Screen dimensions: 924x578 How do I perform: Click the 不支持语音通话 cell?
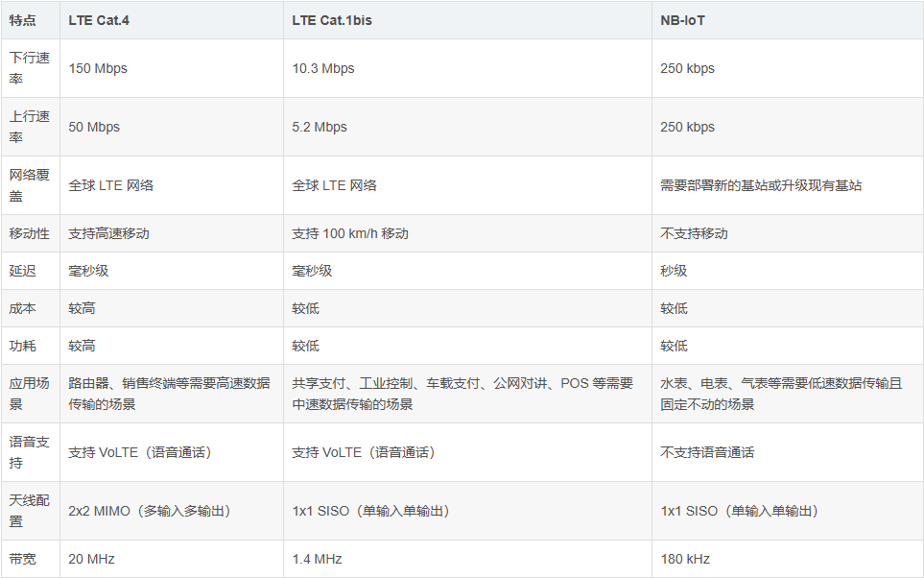(x=707, y=452)
